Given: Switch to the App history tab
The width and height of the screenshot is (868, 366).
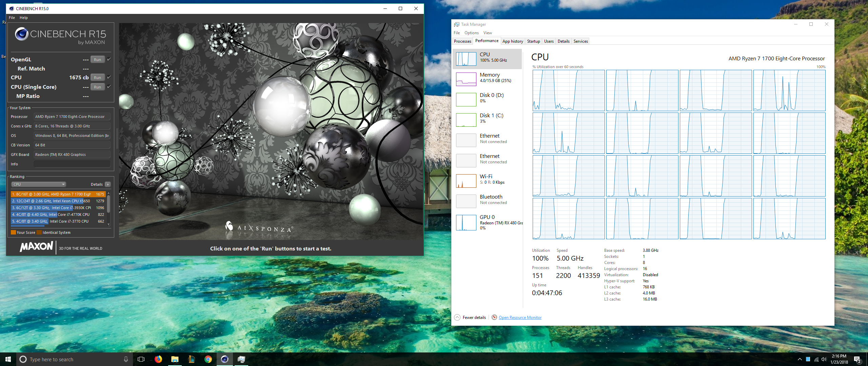Looking at the screenshot, I should pos(512,41).
